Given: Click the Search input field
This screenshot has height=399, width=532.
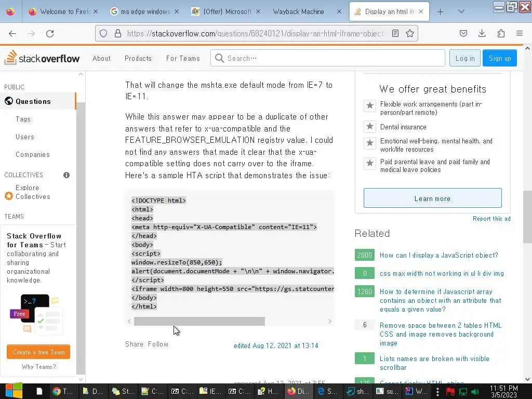Looking at the screenshot, I should [x=327, y=58].
